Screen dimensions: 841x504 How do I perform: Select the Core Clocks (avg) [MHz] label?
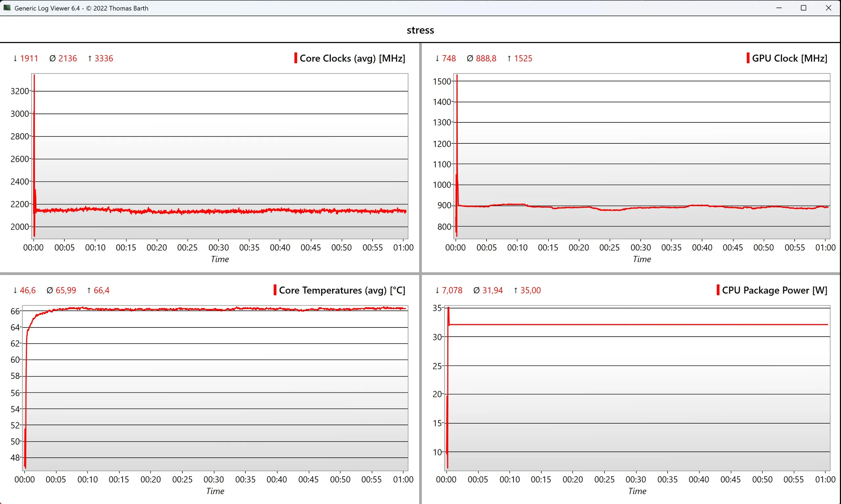[x=352, y=58]
